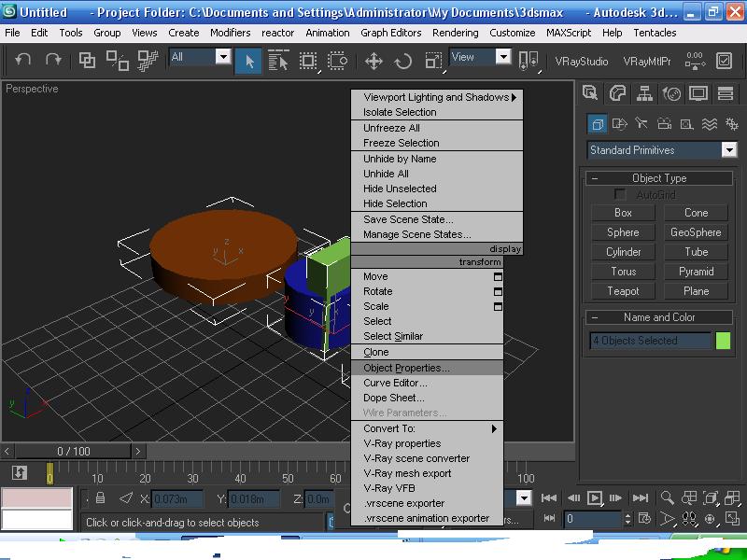Open the green object color swatch
Viewport: 747px width, 560px height.
pos(723,341)
